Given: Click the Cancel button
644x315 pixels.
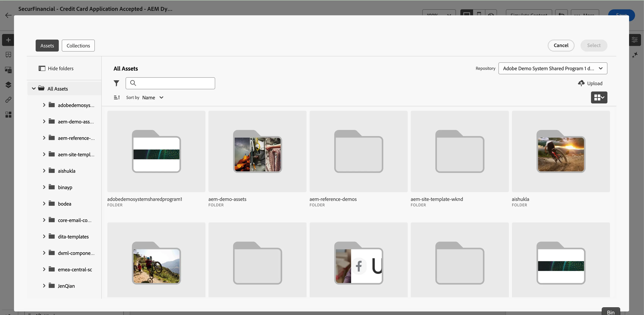Looking at the screenshot, I should click(561, 45).
